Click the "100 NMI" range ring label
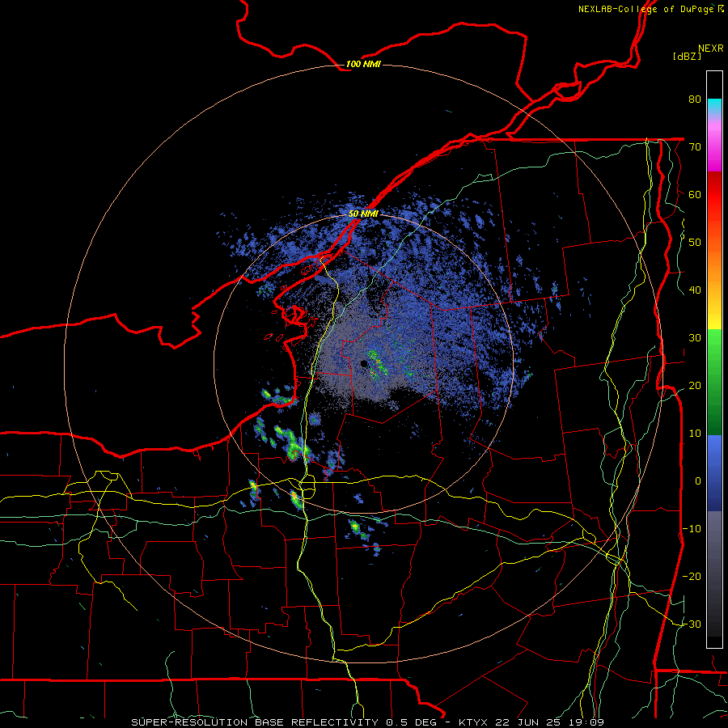Viewport: 728px width, 728px height. 363,64
